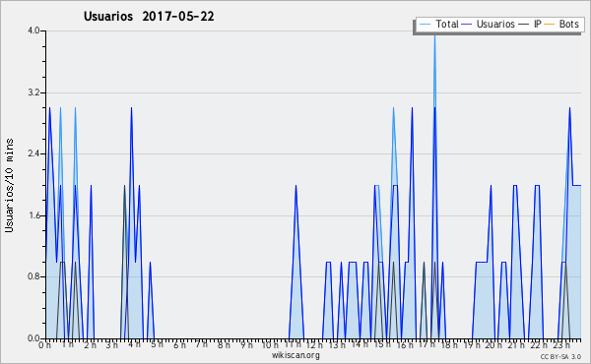Click the 4.0 peak after 17 h
The image size is (591, 364).
coord(434,35)
